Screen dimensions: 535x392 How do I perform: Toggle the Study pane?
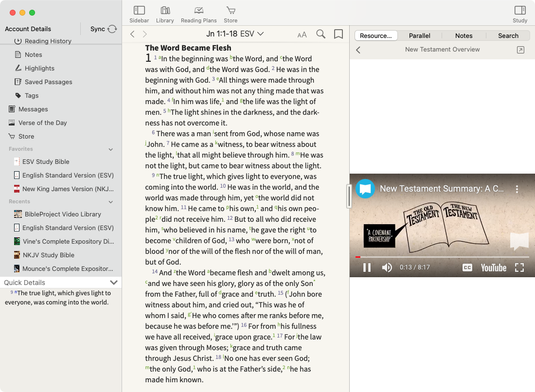pos(519,15)
